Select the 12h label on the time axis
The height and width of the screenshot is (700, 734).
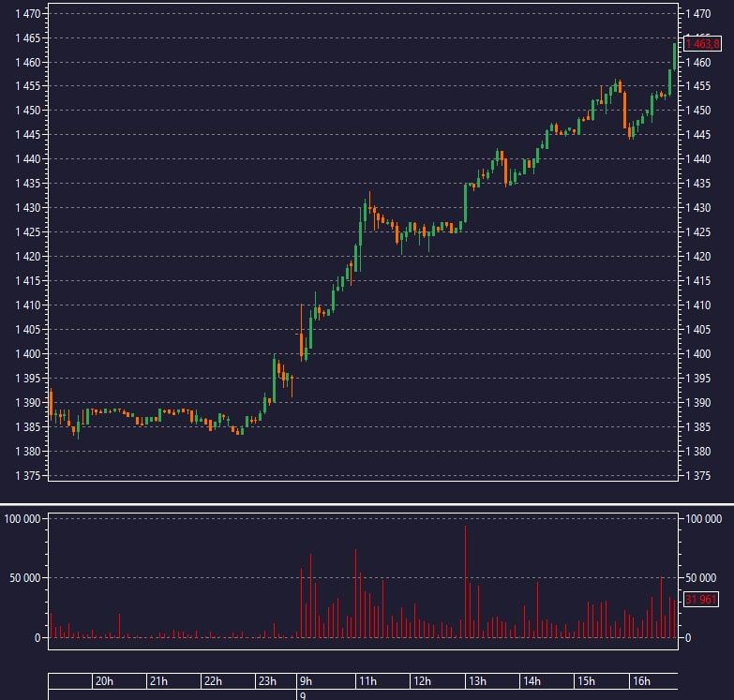coord(422,681)
